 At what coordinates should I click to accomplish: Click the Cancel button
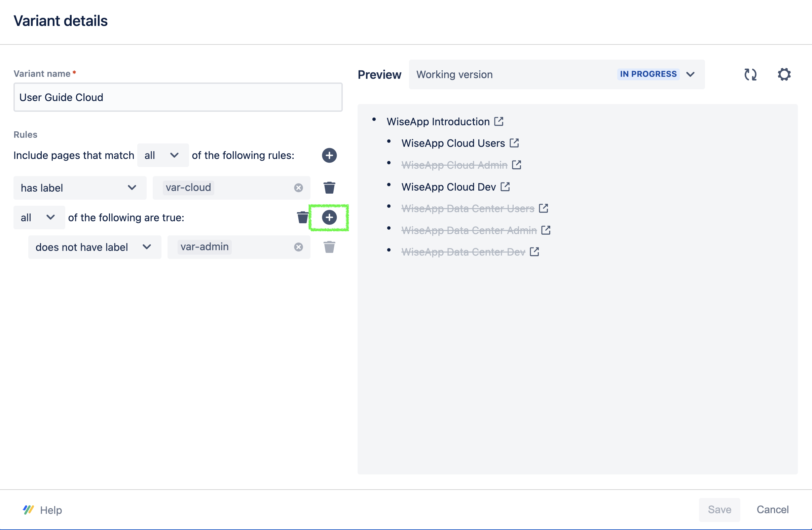coord(772,509)
